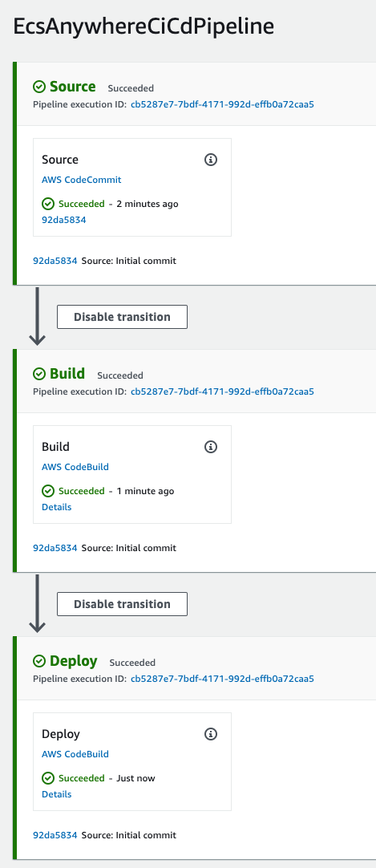Open Source stage pipeline execution ID link
The width and height of the screenshot is (376, 868).
pyautogui.click(x=222, y=104)
